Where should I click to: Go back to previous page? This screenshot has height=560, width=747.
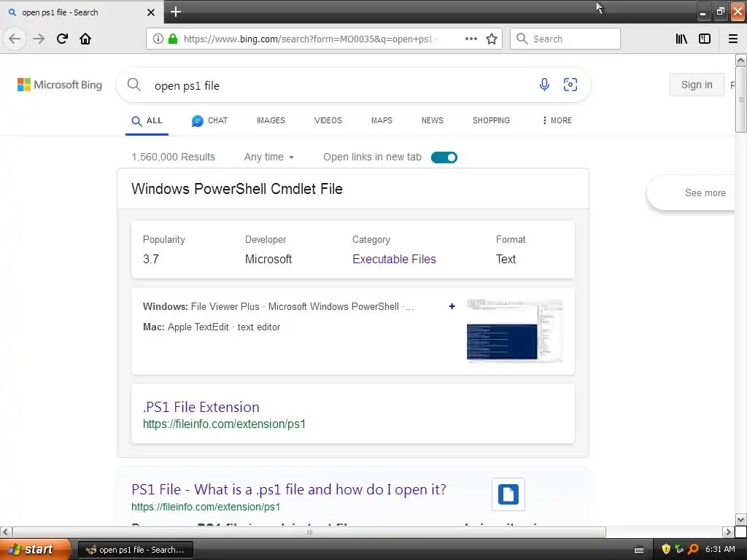[x=15, y=39]
